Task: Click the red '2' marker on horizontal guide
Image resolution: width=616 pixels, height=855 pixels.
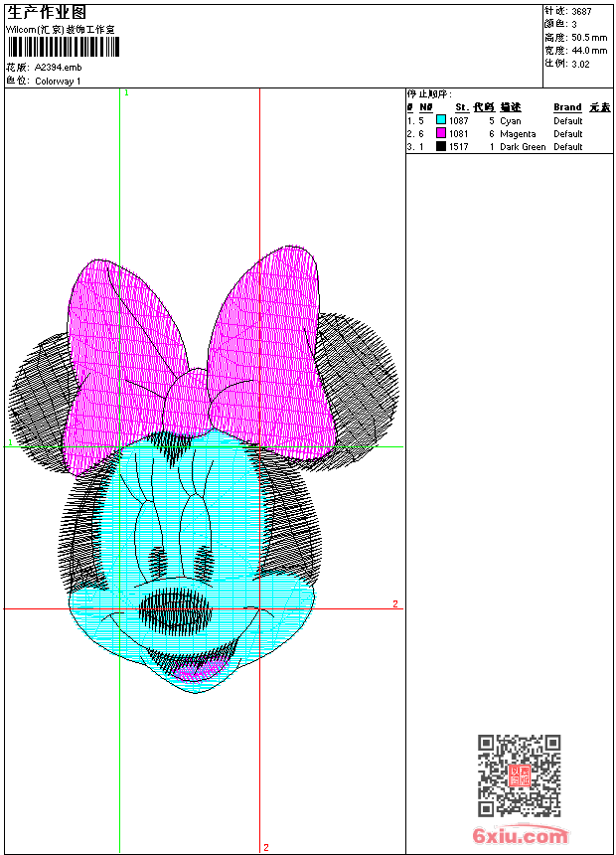Action: click(395, 603)
